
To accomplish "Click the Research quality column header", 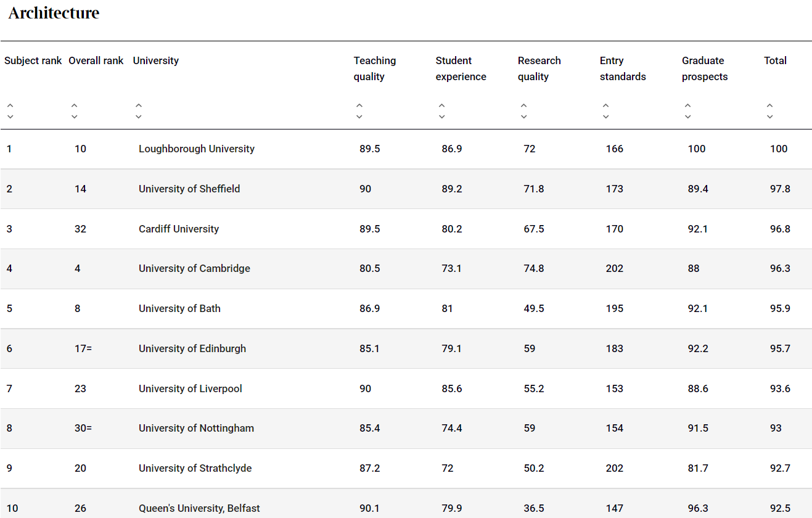I will (x=539, y=68).
